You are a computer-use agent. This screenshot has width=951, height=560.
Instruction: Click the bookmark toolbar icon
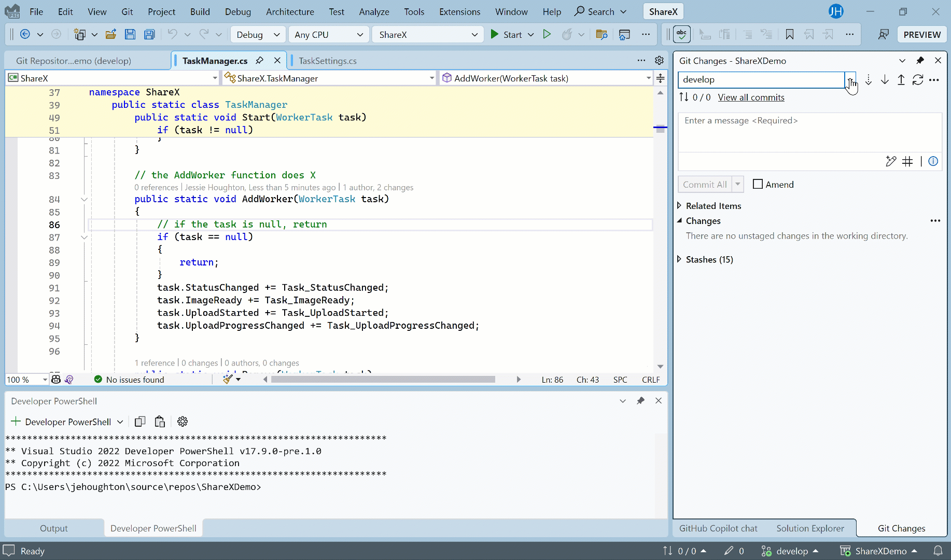point(789,35)
